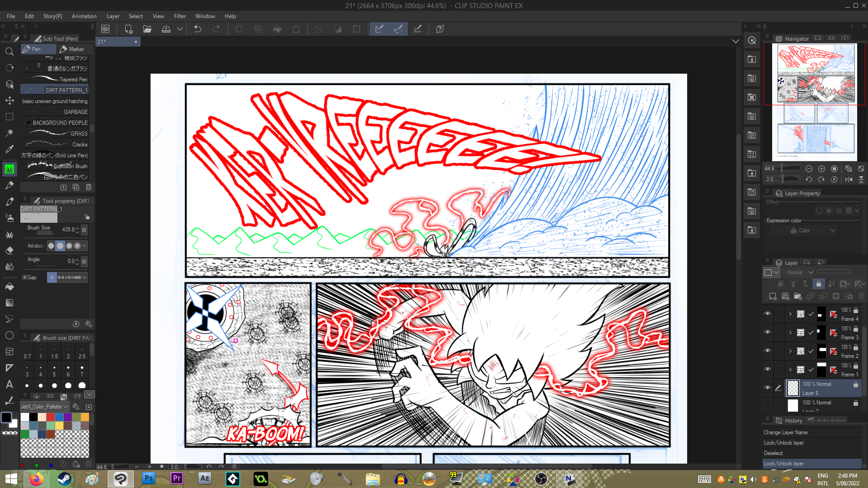Click brush size preset 5
This screenshot has width=868, height=488.
[54, 371]
